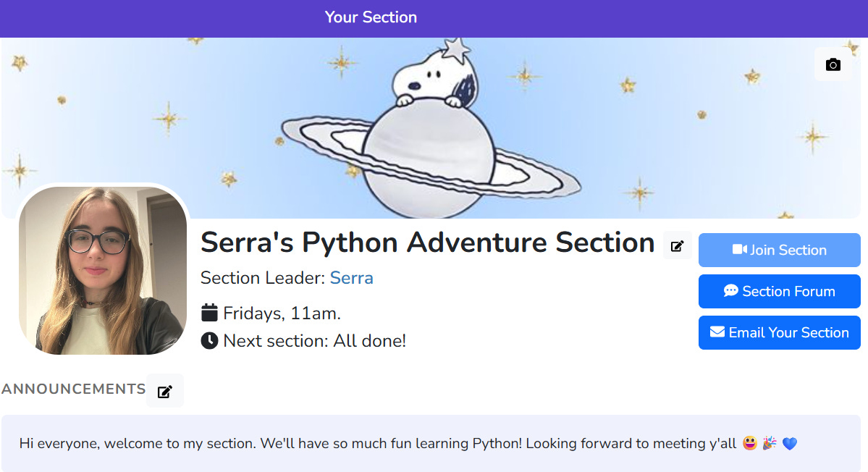Click the edit icon beside section title
This screenshot has height=472, width=868.
tap(677, 246)
